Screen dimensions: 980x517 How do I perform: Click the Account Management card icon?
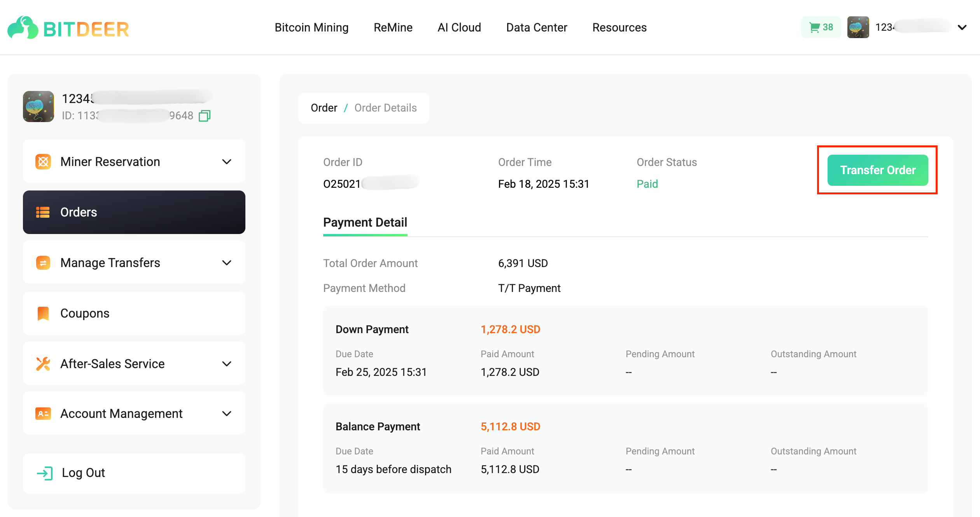[43, 414]
